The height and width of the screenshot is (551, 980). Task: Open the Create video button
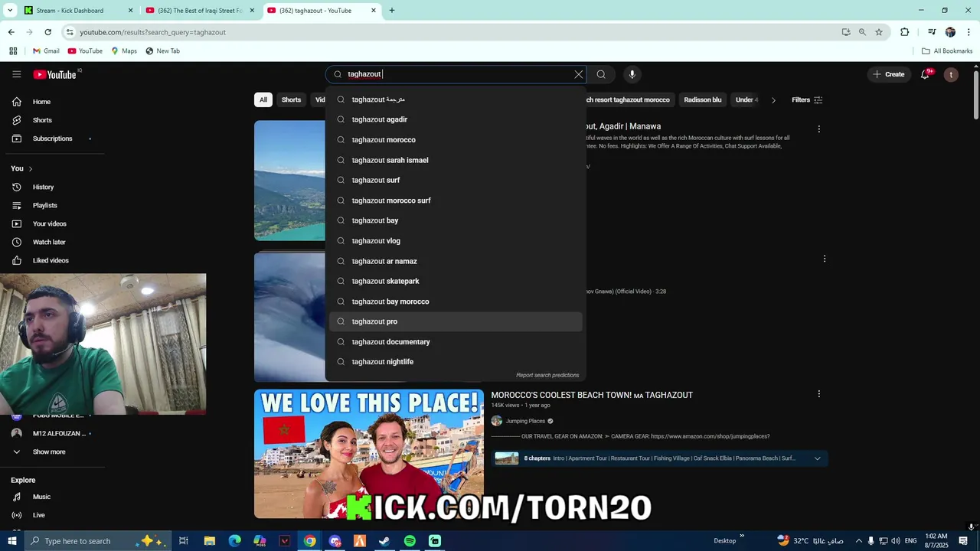point(888,74)
